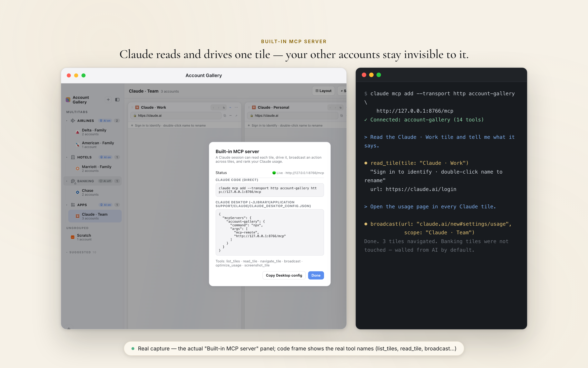Collapse the Banking group
Image resolution: width=588 pixels, height=368 pixels.
click(x=67, y=181)
